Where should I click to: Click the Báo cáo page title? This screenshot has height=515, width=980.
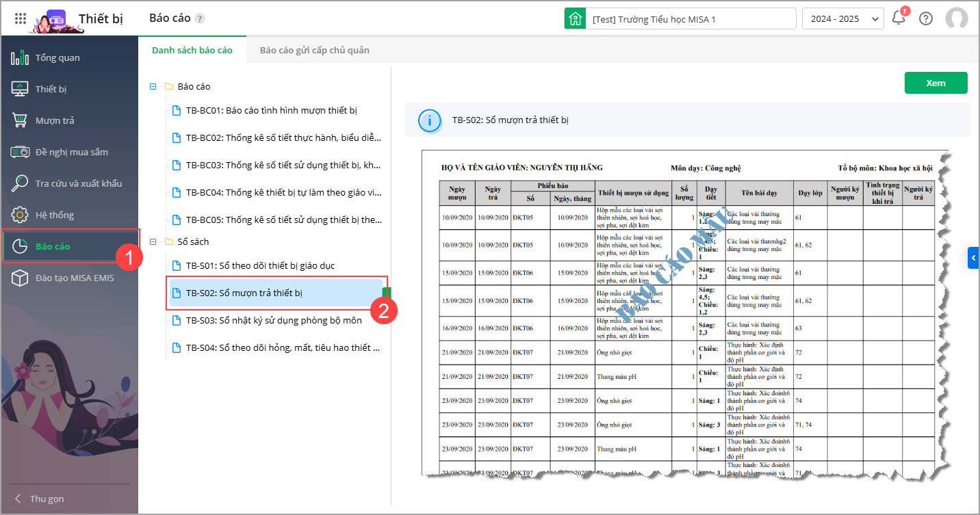[170, 18]
